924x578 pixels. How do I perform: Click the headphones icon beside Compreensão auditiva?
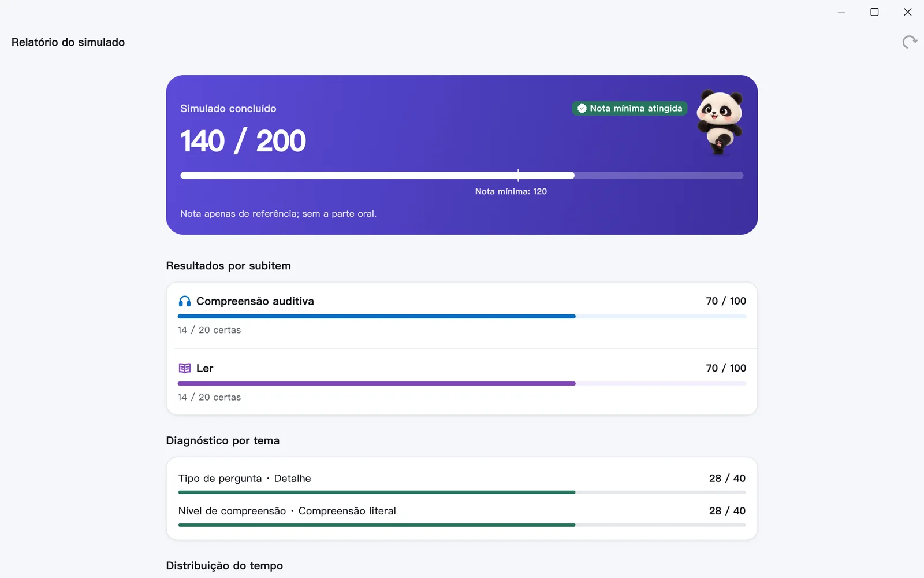click(x=184, y=301)
